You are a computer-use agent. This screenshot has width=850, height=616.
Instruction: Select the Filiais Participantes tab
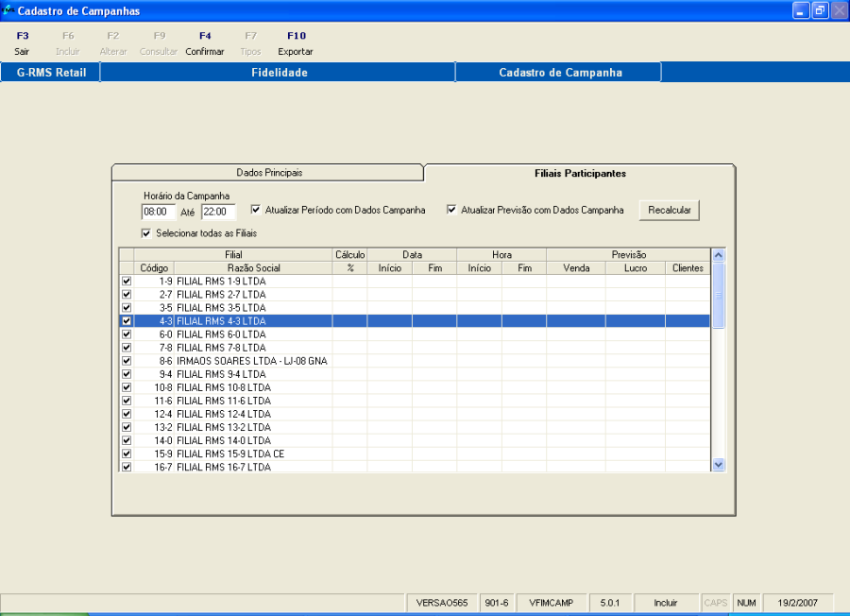[580, 174]
